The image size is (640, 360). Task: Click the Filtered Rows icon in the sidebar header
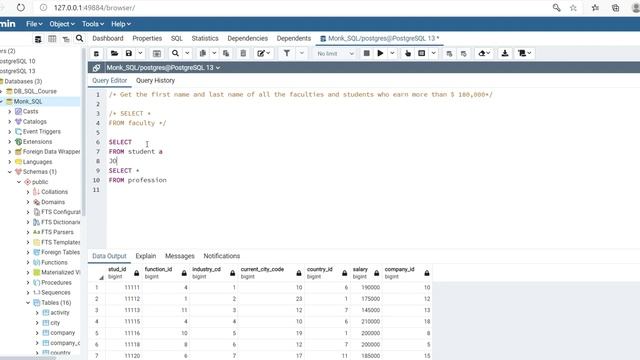pyautogui.click(x=66, y=39)
